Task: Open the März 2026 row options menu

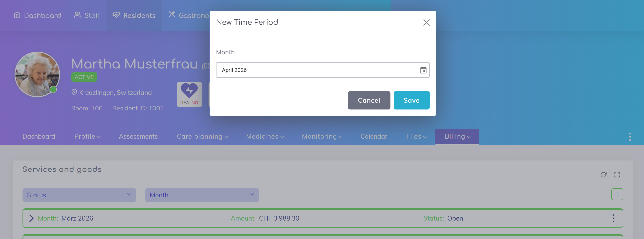Action: 613,218
